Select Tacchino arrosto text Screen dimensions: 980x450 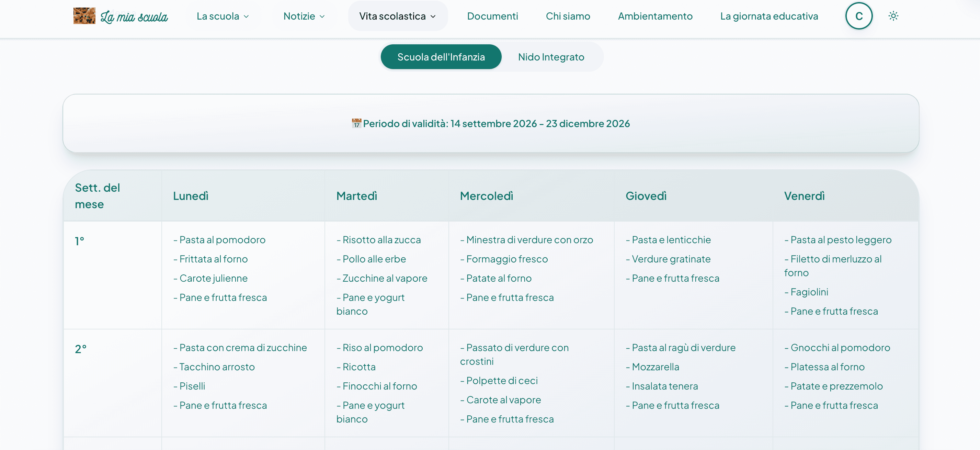214,367
